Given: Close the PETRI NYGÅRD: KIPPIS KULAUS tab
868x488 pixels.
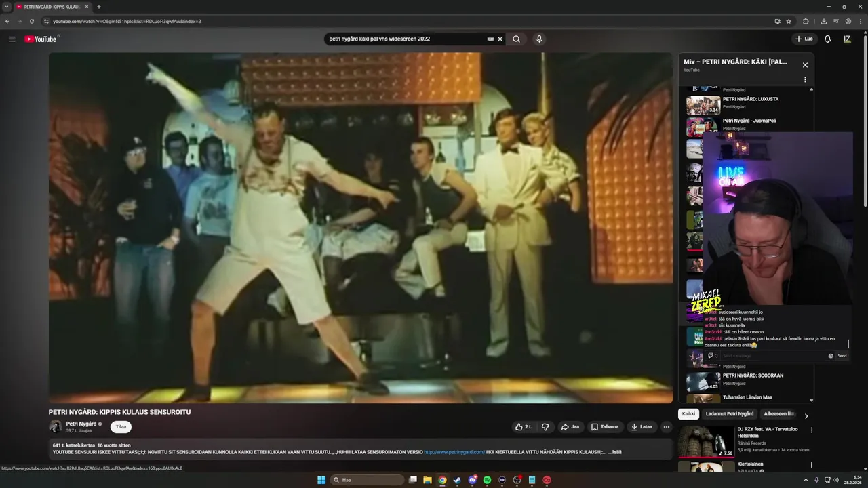Looking at the screenshot, I should [87, 7].
